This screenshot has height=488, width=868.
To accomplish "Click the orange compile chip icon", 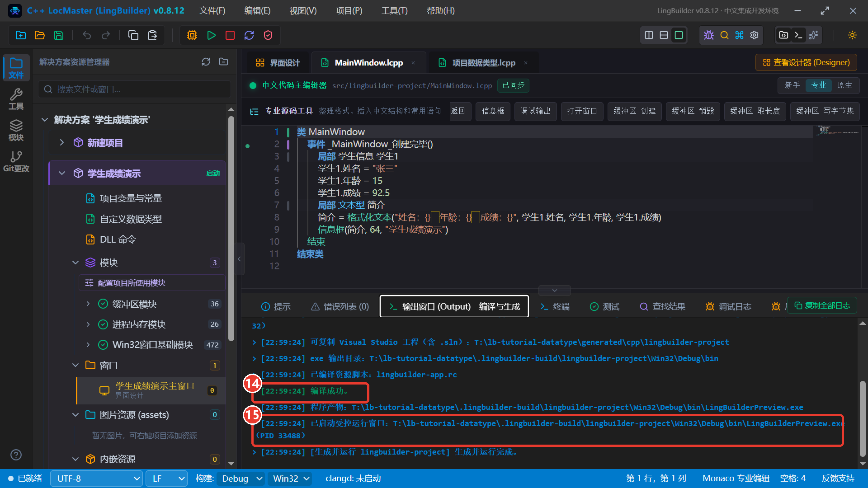I will 192,35.
